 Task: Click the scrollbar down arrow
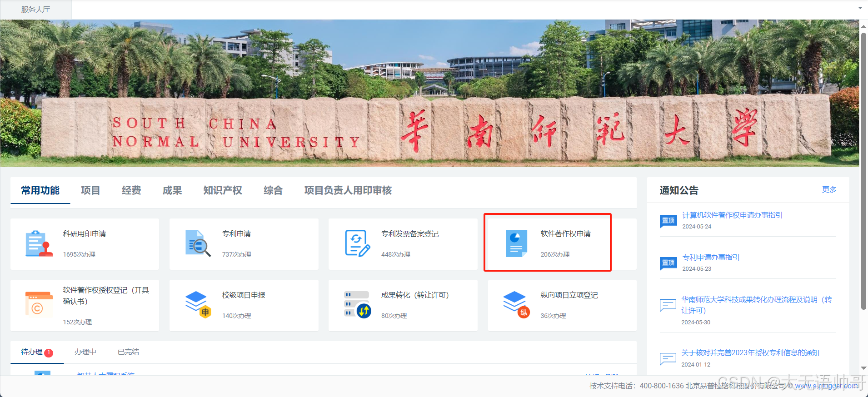863,368
